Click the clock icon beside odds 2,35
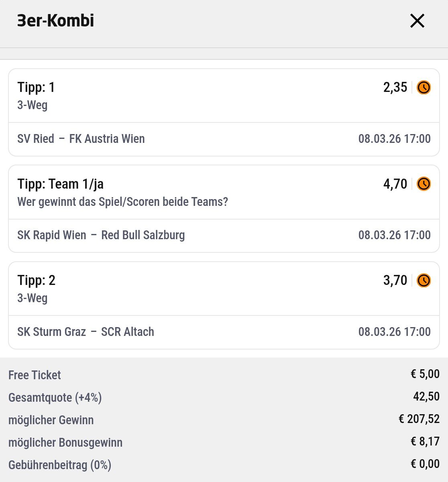 [x=424, y=87]
